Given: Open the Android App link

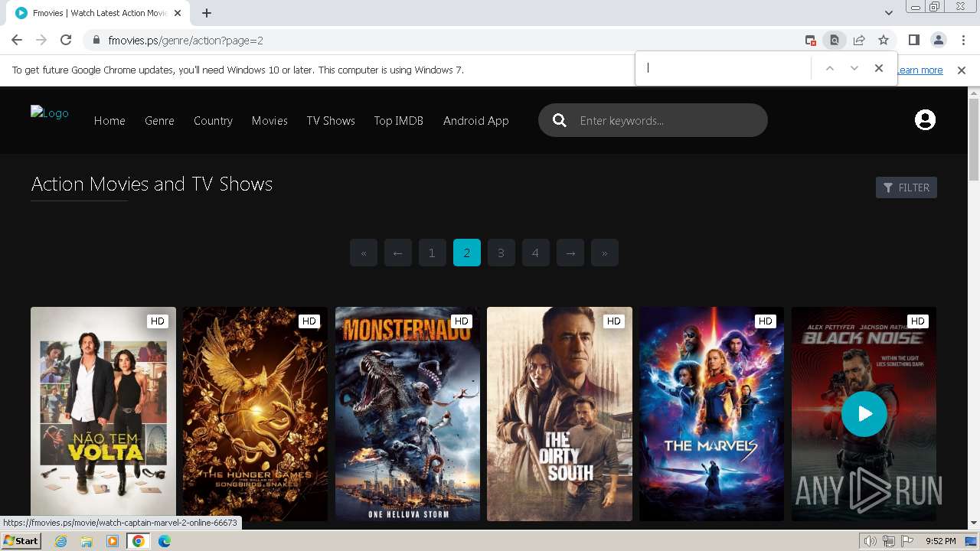Looking at the screenshot, I should pos(475,120).
